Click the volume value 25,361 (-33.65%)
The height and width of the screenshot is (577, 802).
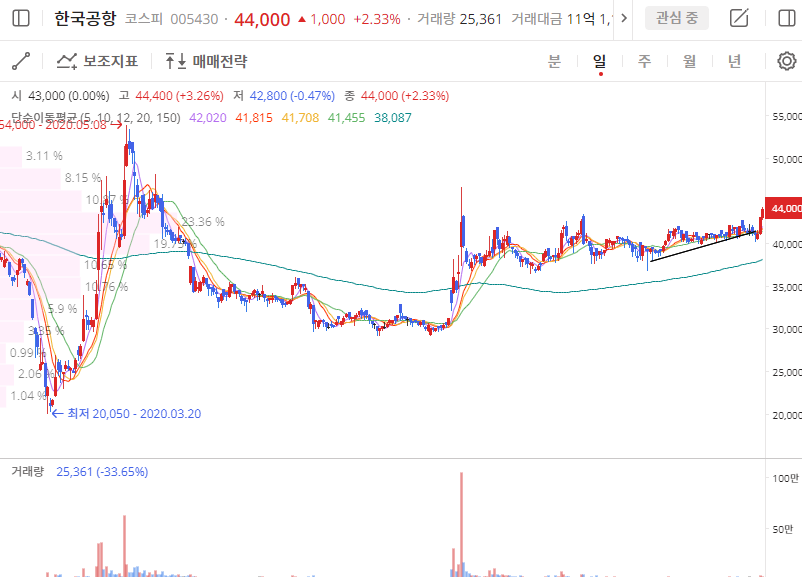102,471
